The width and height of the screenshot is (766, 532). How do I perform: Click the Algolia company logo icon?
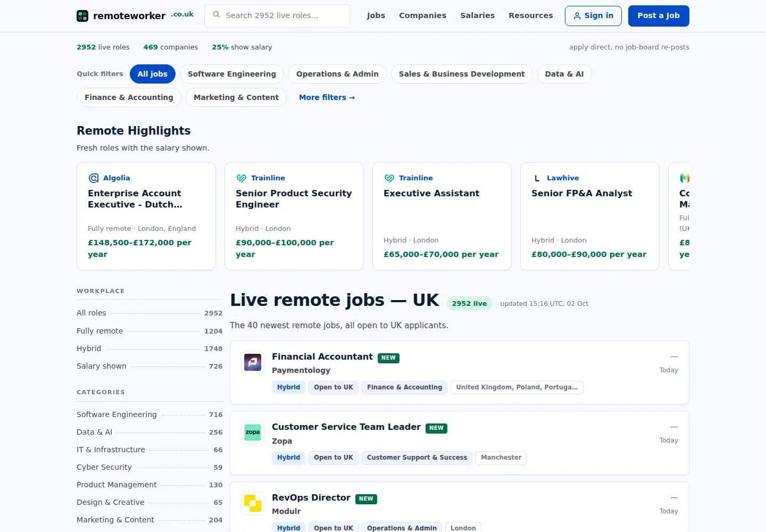pos(94,178)
